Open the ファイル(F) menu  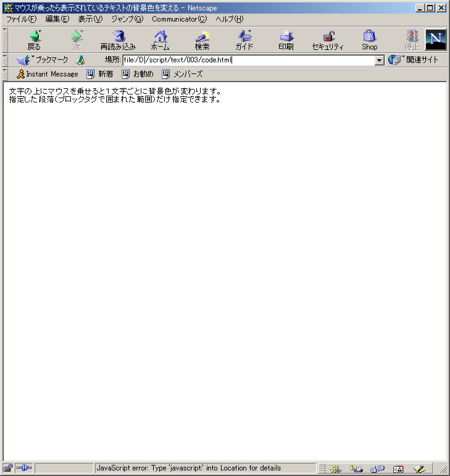pyautogui.click(x=22, y=19)
